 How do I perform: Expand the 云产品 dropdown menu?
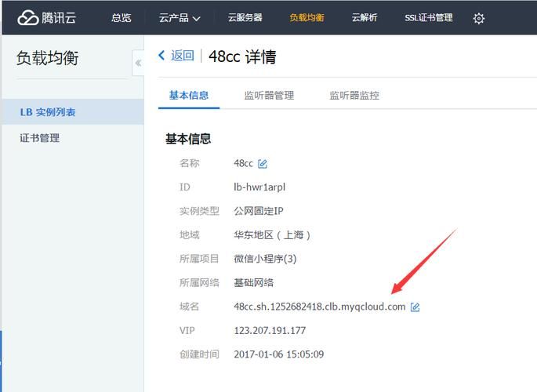coord(180,18)
